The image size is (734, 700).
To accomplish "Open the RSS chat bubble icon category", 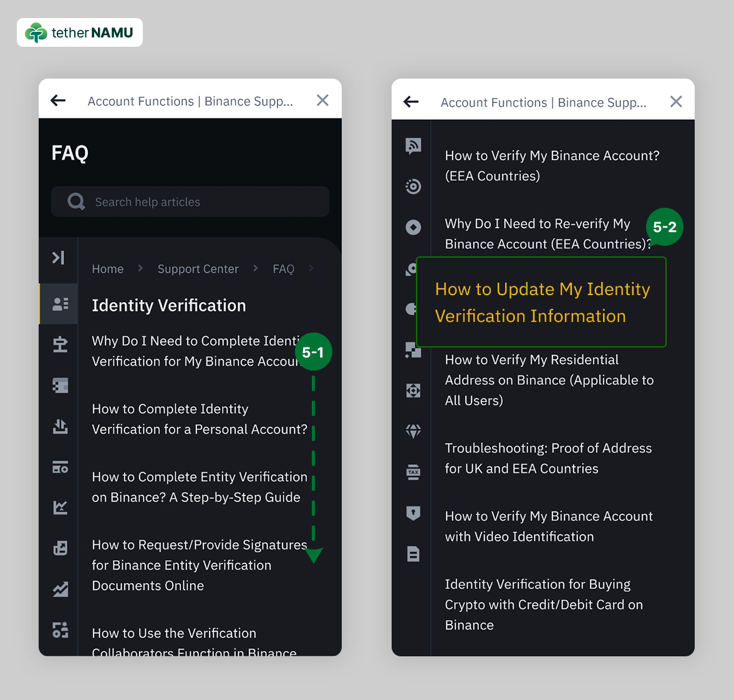I will tap(413, 146).
